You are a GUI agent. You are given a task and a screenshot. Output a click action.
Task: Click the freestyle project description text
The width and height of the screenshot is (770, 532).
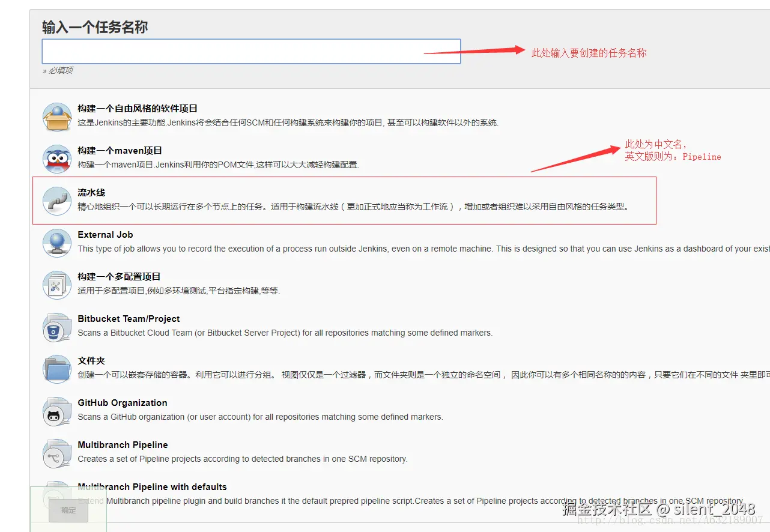coord(288,122)
